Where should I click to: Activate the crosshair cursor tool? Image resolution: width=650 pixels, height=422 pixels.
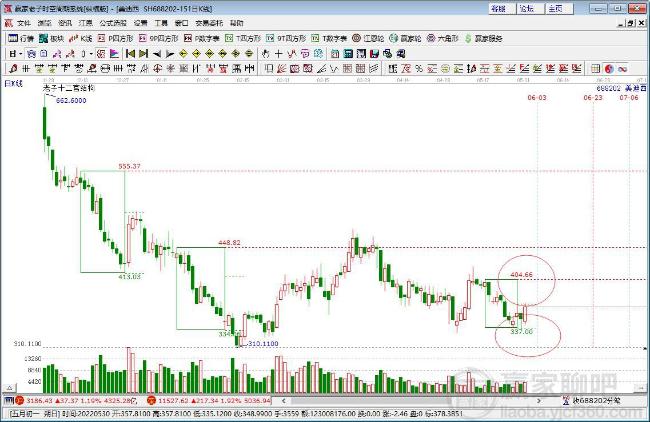pos(279,53)
